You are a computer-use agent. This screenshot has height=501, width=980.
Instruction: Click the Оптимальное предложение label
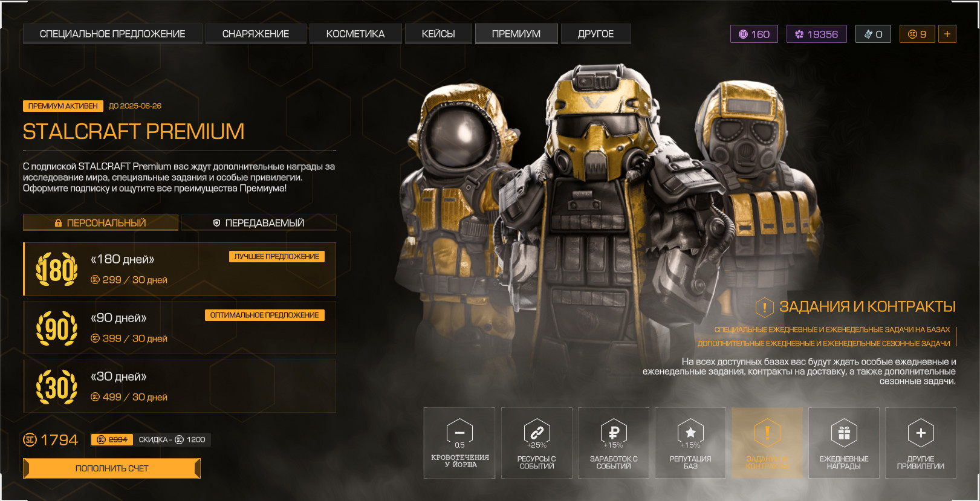pos(265,315)
